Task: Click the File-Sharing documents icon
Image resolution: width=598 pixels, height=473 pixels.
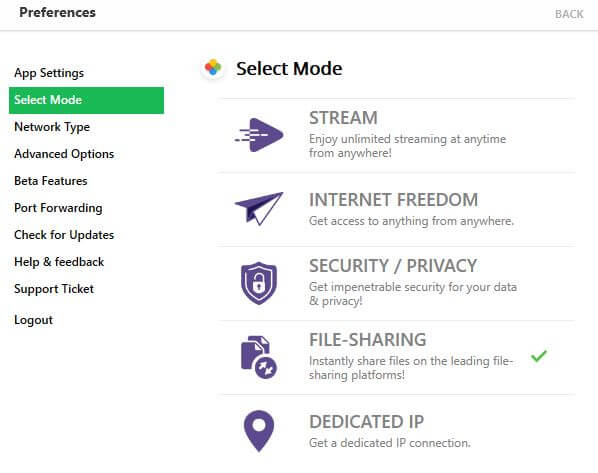Action: pyautogui.click(x=259, y=357)
